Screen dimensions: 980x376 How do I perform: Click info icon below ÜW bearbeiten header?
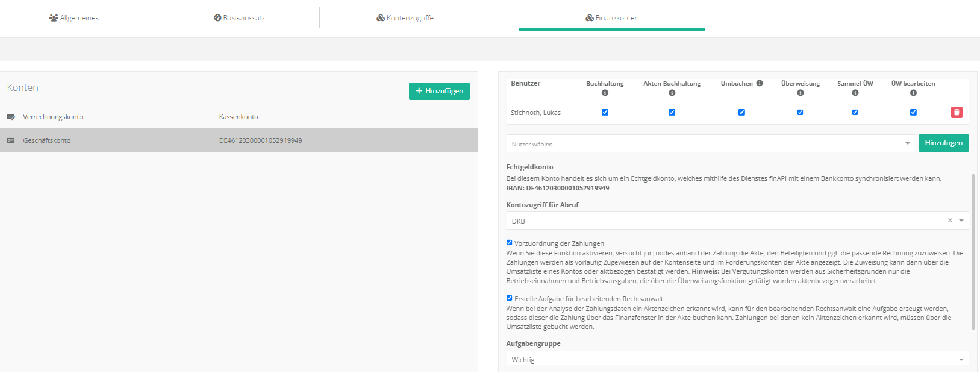[913, 93]
